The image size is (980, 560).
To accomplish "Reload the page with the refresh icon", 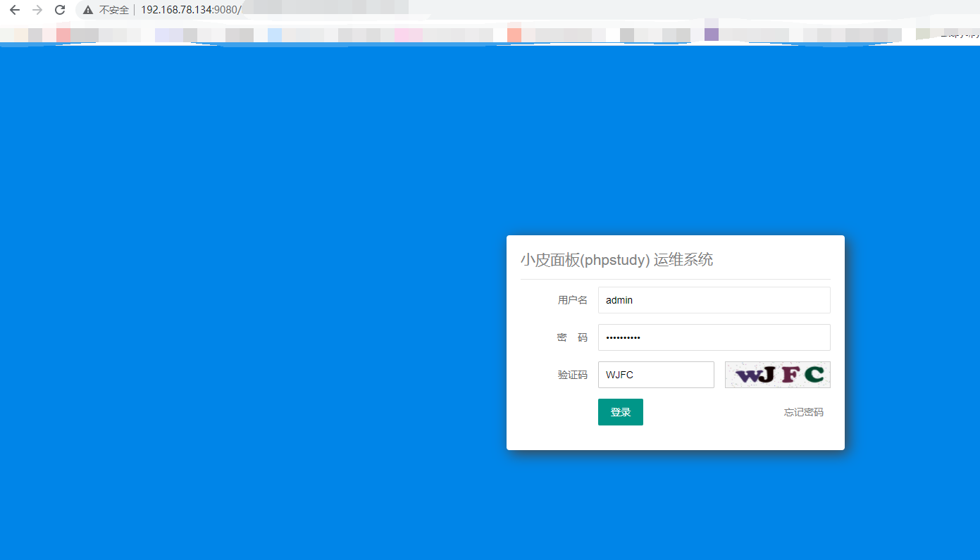I will [x=60, y=10].
